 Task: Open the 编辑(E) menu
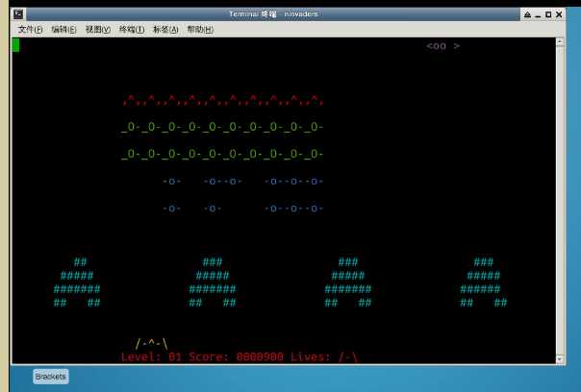[x=63, y=30]
